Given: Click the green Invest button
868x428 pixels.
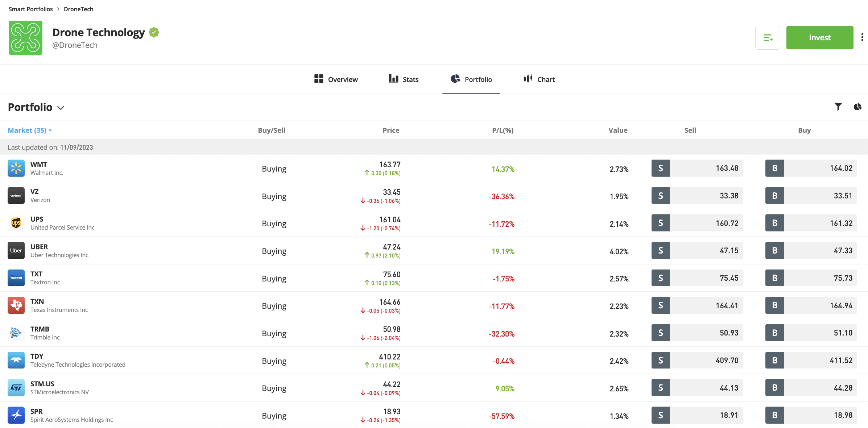Looking at the screenshot, I should click(820, 38).
